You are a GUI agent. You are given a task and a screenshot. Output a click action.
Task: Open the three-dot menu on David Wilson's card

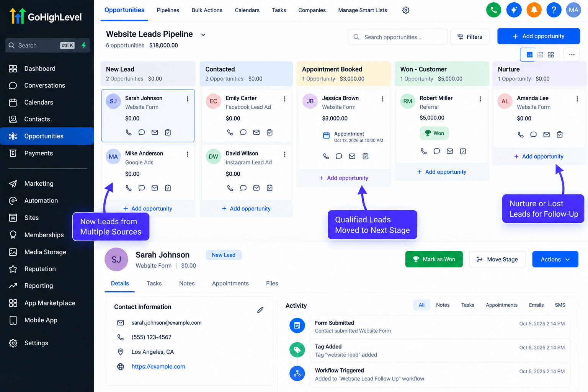[x=284, y=154]
